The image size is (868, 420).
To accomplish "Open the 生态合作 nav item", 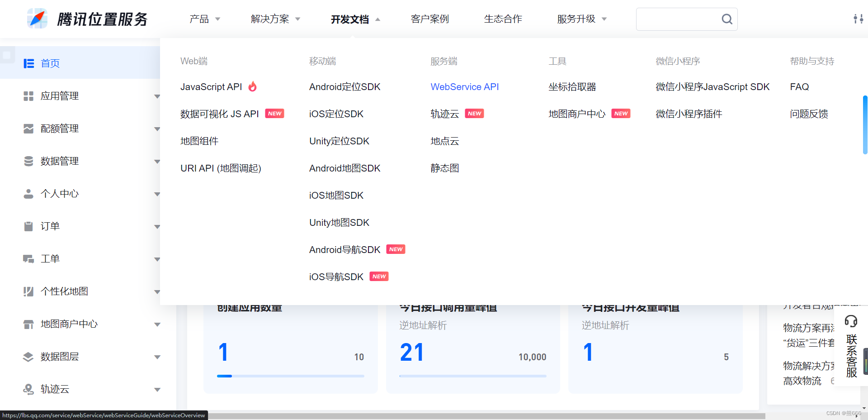I will pyautogui.click(x=503, y=19).
